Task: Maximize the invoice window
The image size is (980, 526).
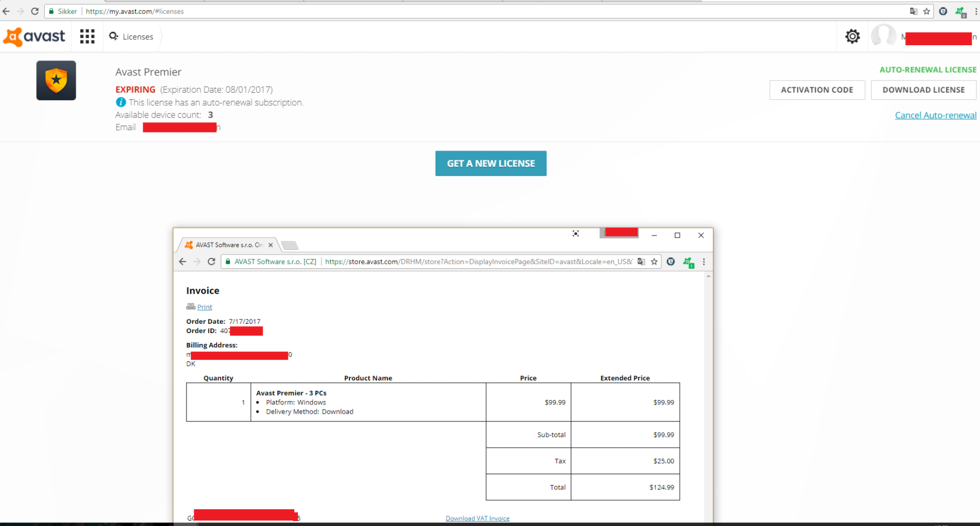Action: coord(677,235)
